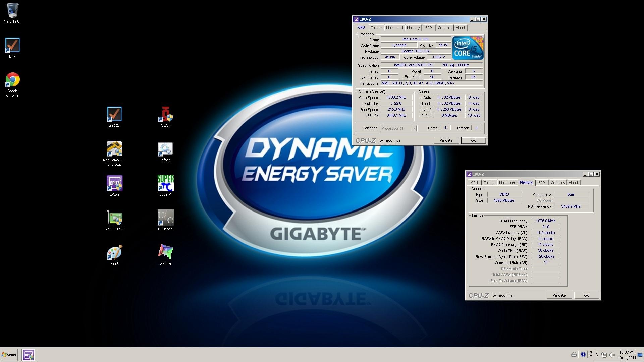Screen dimensions: 644x362
Task: Switch to About tab in top CPU-Z window
Action: [x=460, y=28]
